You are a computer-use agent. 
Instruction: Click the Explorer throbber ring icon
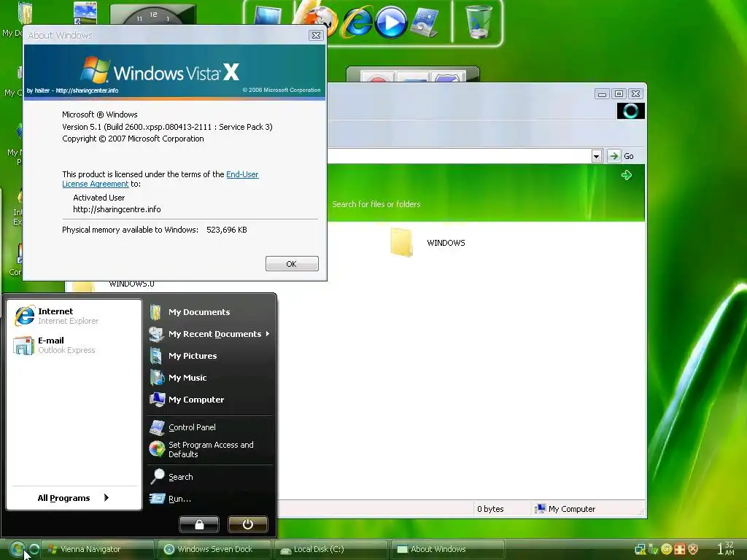point(631,111)
